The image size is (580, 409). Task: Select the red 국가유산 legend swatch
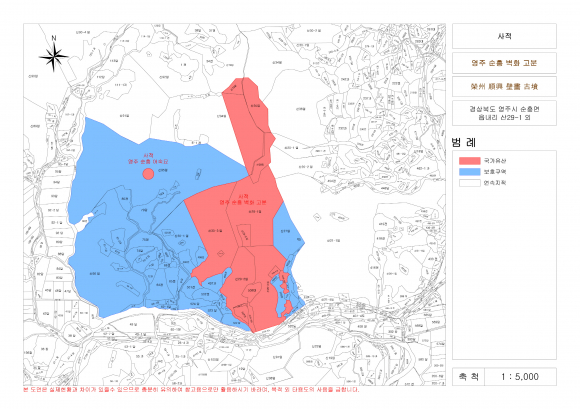pos(469,161)
